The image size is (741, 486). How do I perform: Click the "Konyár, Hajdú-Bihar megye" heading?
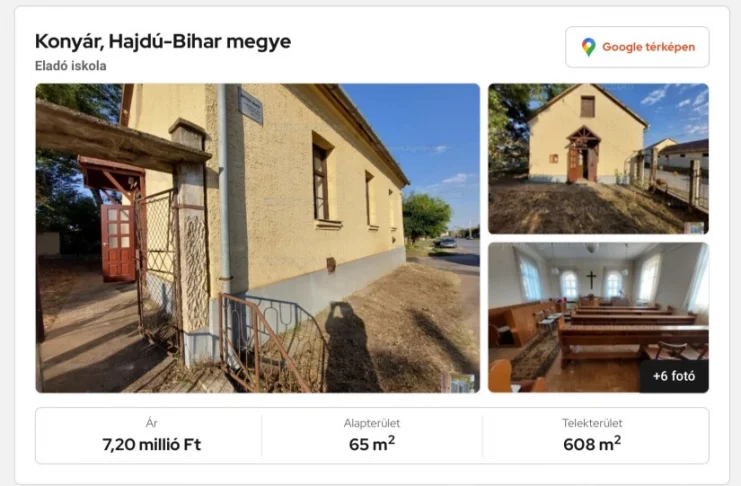click(163, 42)
